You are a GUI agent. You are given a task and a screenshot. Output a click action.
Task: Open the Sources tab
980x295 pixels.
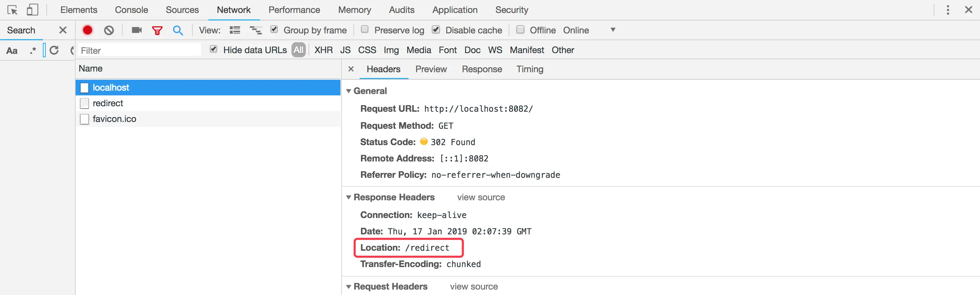(x=182, y=10)
